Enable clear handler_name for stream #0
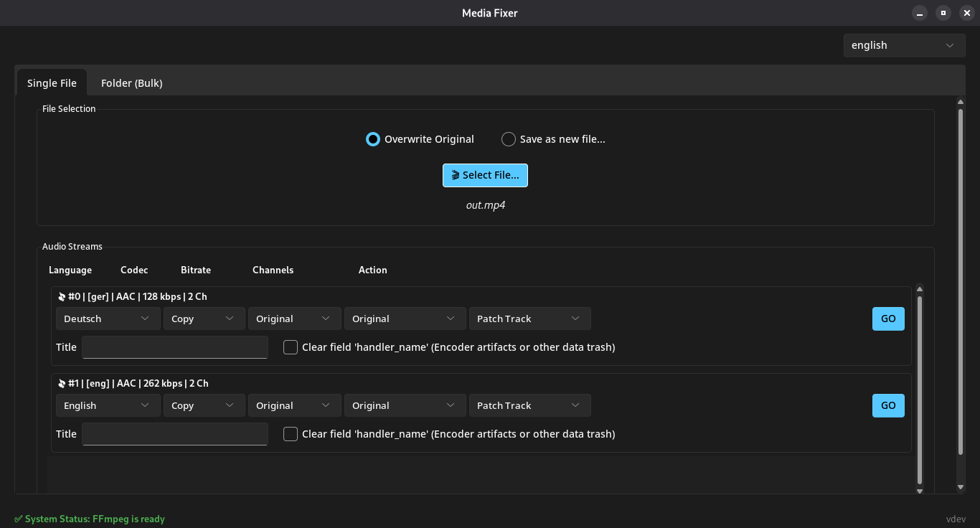Screen dimensions: 980x528 point(291,347)
